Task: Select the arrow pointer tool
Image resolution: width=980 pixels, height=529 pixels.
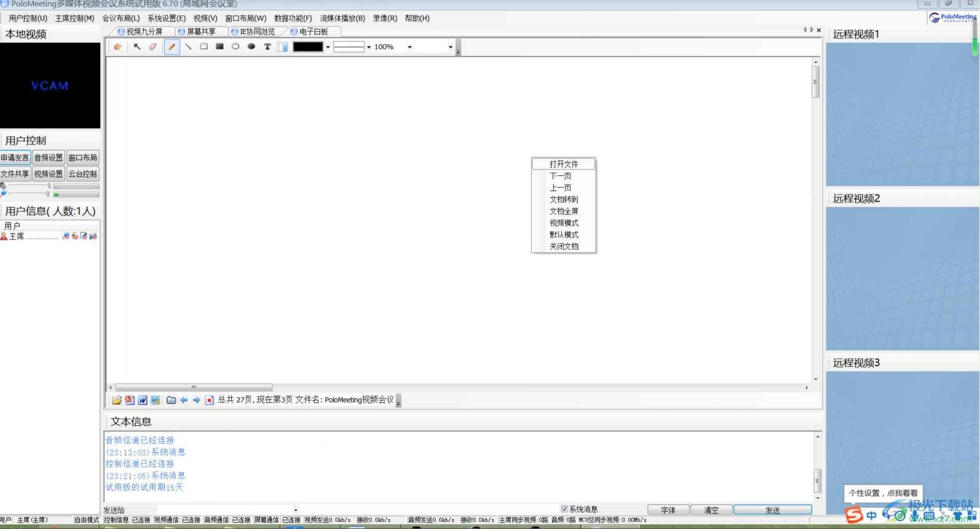Action: pyautogui.click(x=137, y=47)
